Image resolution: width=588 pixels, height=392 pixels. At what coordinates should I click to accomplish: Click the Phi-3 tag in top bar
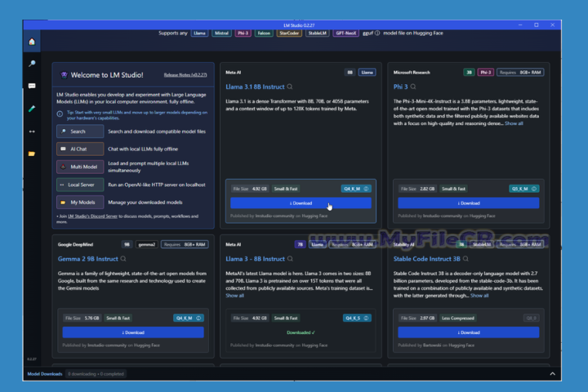243,33
